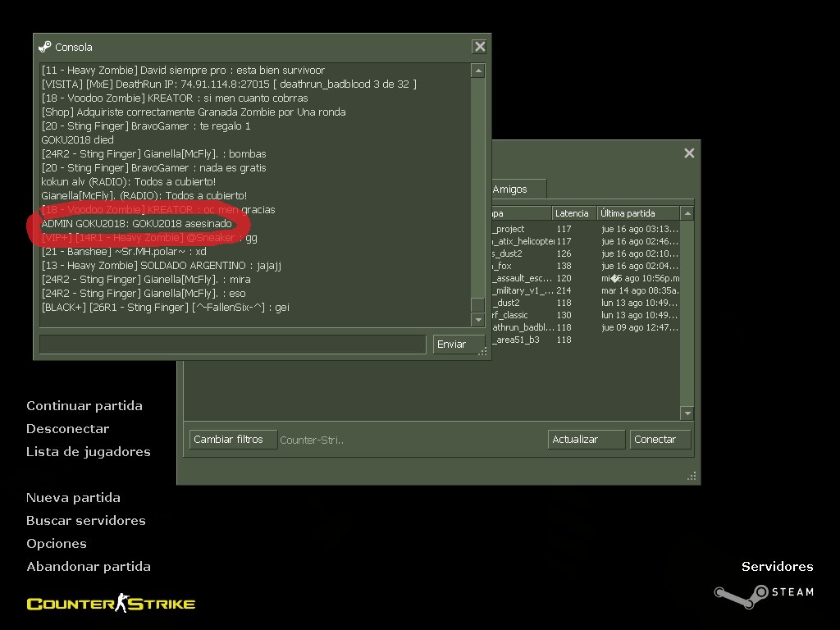Click the console scrollbar thumb

(x=478, y=304)
